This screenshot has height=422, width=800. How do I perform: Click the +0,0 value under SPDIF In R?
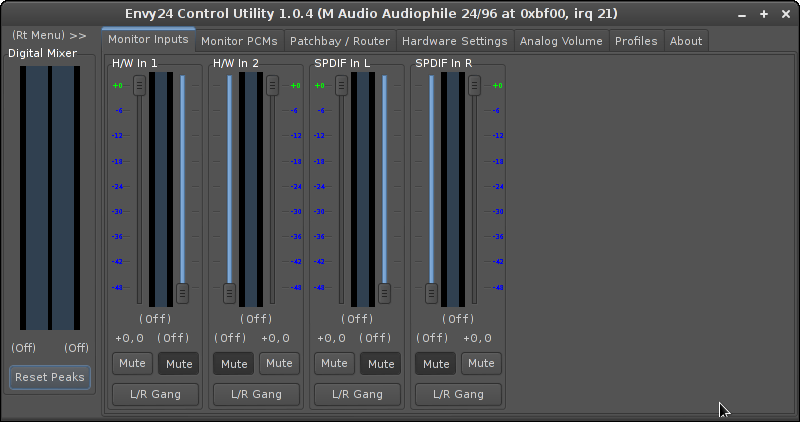pos(477,338)
